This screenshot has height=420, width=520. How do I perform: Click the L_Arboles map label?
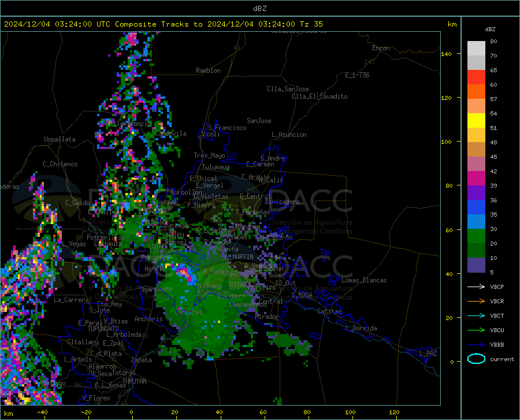point(78,359)
